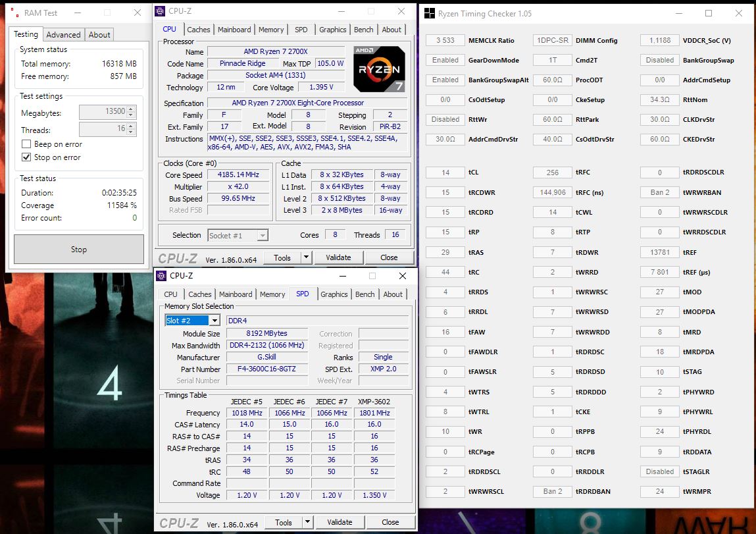Click the Megabytes input field
Viewport: 756px width, 534px height.
click(x=103, y=112)
